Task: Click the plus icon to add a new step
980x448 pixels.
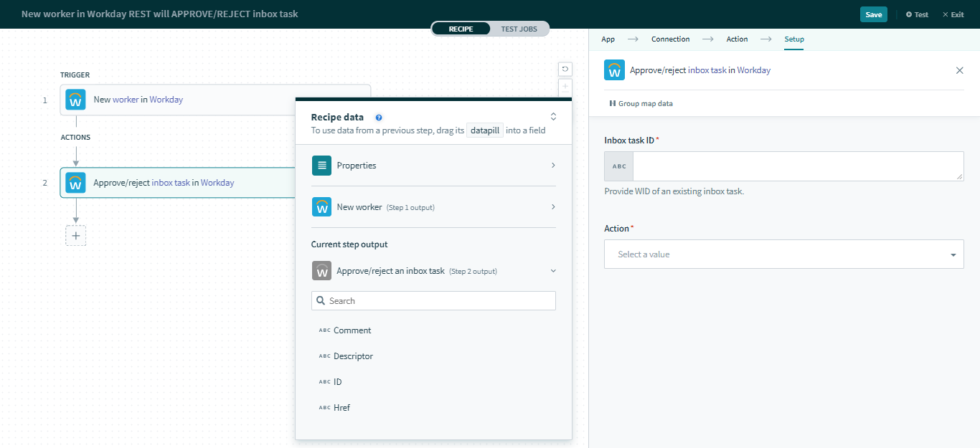Action: pos(75,235)
